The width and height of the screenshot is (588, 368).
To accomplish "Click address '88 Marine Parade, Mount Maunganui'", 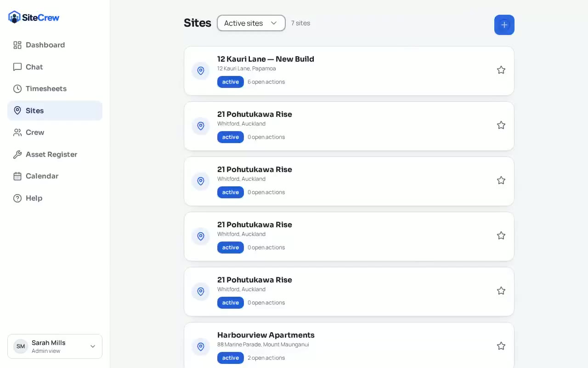I will point(263,345).
